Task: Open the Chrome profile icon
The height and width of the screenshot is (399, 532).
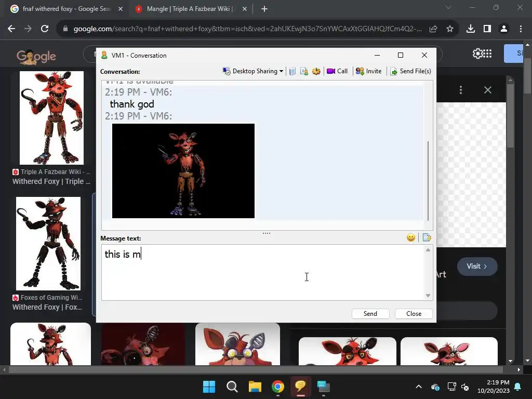Action: click(x=504, y=29)
